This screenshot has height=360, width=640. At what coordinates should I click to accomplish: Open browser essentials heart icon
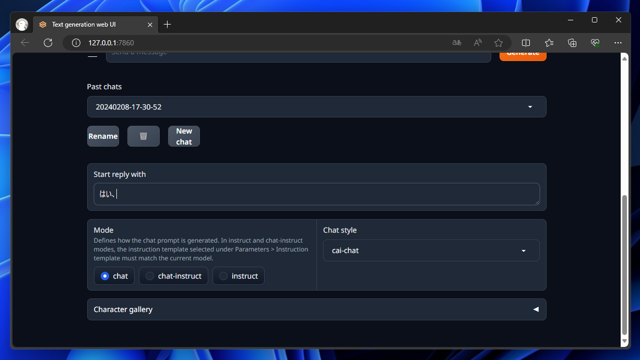595,42
